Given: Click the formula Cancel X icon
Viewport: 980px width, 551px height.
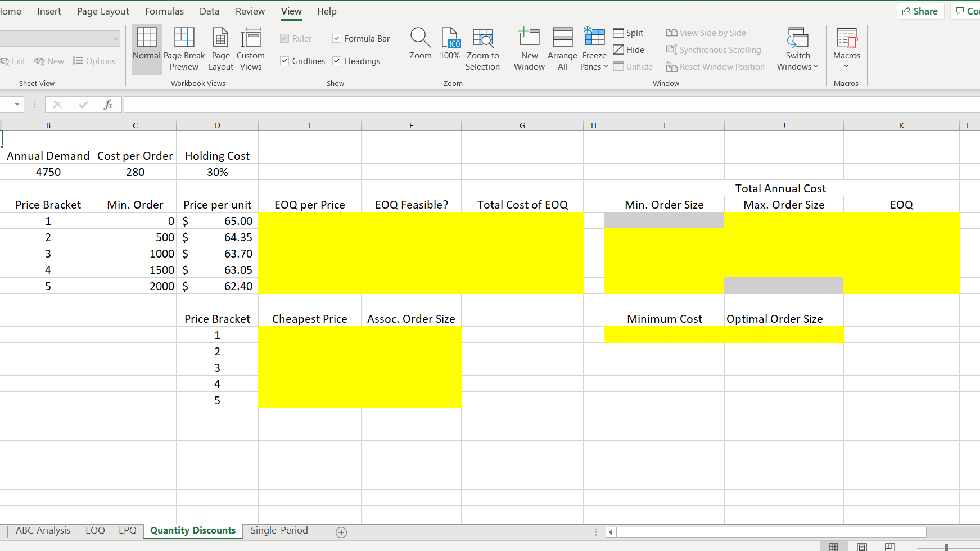Looking at the screenshot, I should point(57,105).
